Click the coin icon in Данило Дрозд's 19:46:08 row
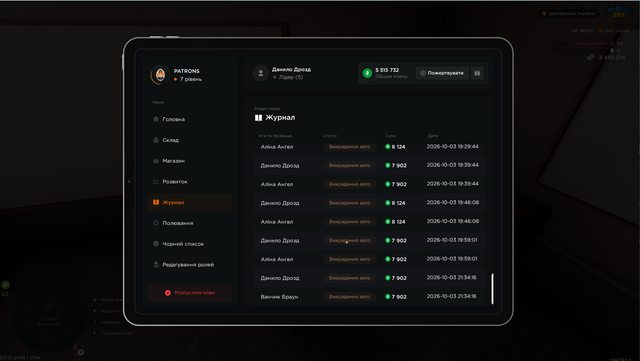The height and width of the screenshot is (361, 640). [388, 203]
